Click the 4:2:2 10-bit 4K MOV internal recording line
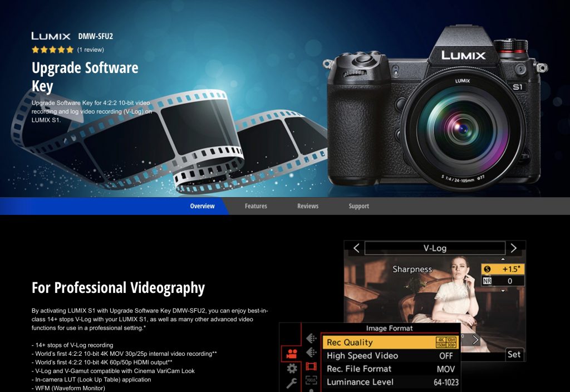Viewport: 570px width, 392px height. pyautogui.click(x=124, y=354)
